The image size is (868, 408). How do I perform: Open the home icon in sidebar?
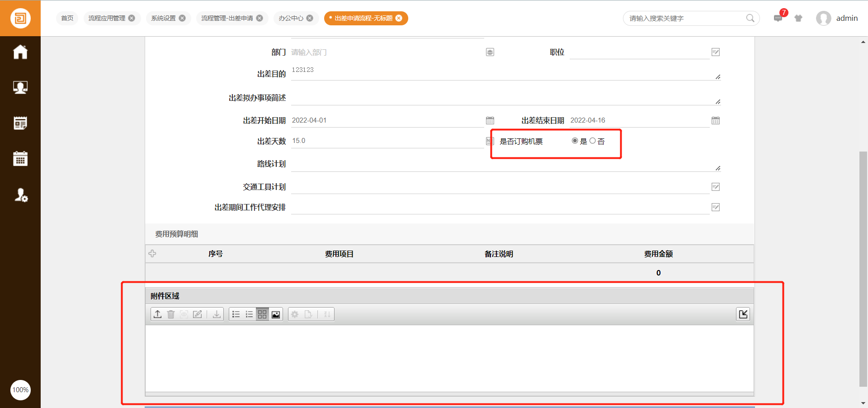click(x=20, y=52)
